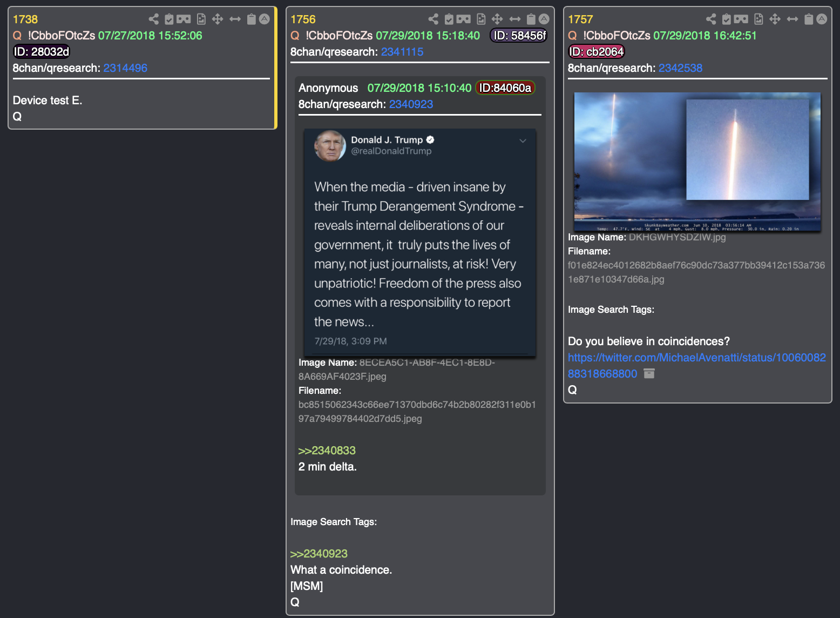
Task: Click the text 'What a coincidence.'
Action: coord(341,570)
